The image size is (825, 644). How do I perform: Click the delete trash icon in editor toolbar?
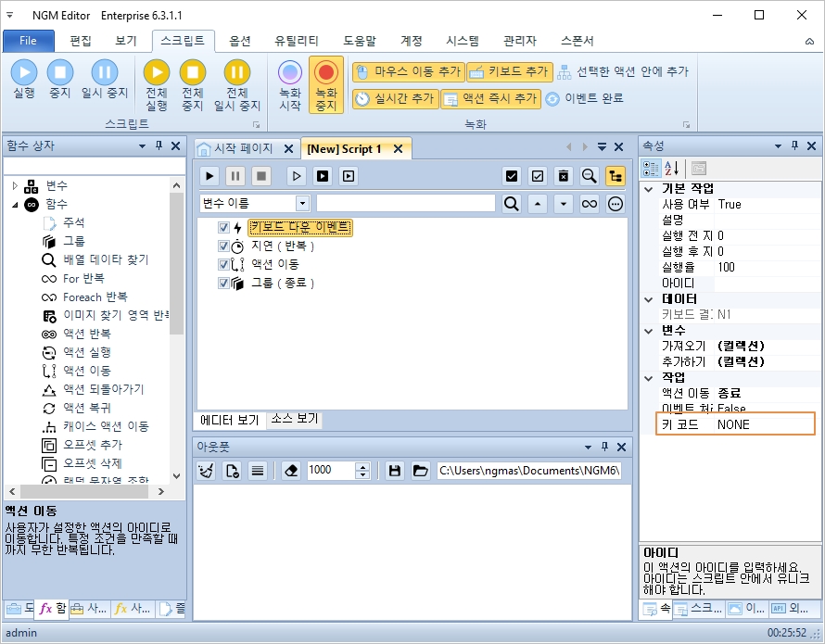tap(563, 176)
